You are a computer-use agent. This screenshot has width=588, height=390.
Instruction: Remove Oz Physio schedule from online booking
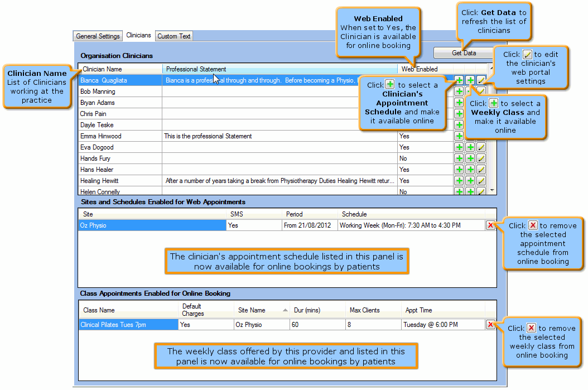coord(490,225)
